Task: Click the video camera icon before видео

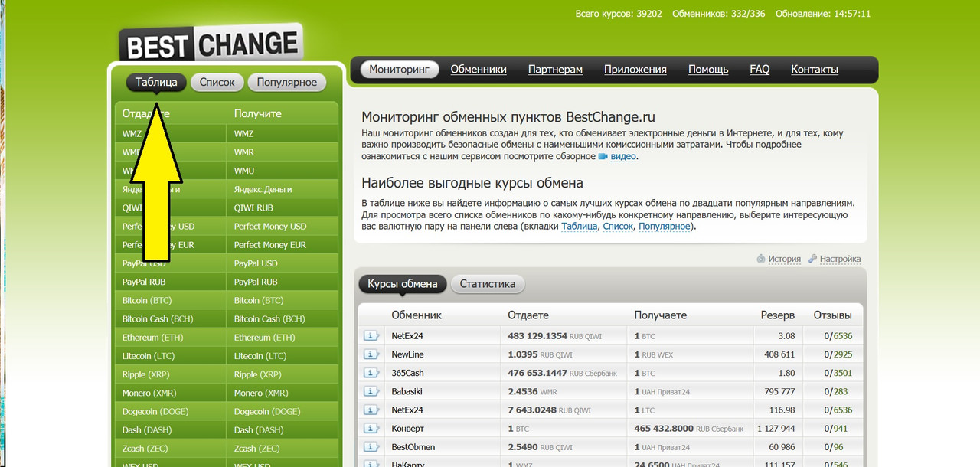Action: click(x=603, y=156)
